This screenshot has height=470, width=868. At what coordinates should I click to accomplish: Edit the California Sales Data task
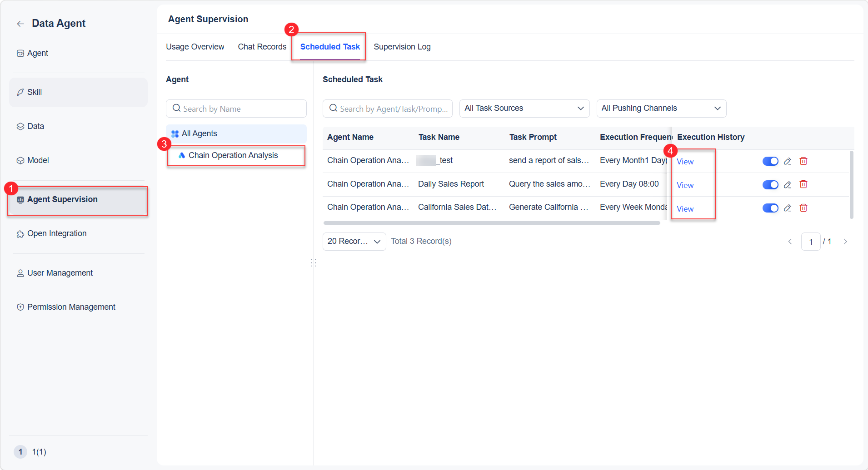(x=788, y=208)
